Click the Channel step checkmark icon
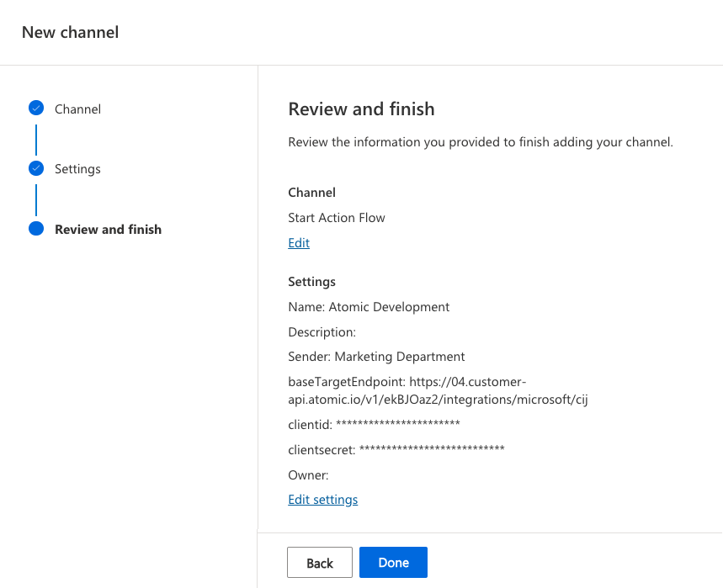 [36, 108]
